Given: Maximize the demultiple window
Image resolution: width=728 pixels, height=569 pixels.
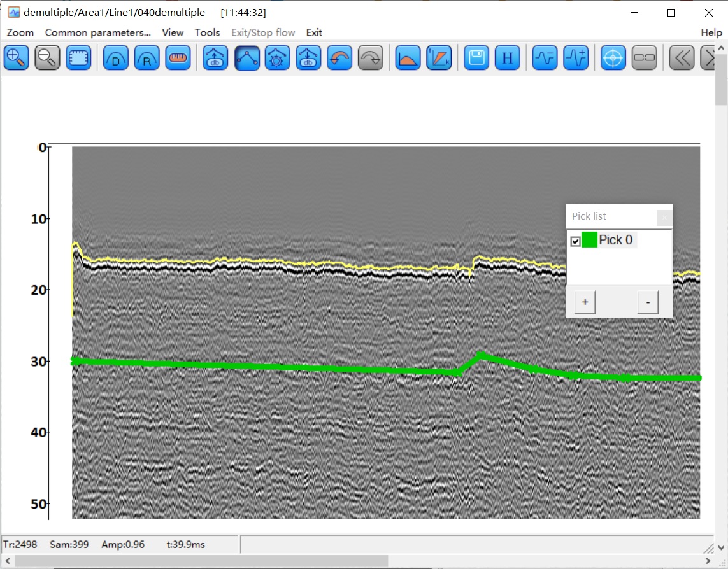Looking at the screenshot, I should pos(671,13).
